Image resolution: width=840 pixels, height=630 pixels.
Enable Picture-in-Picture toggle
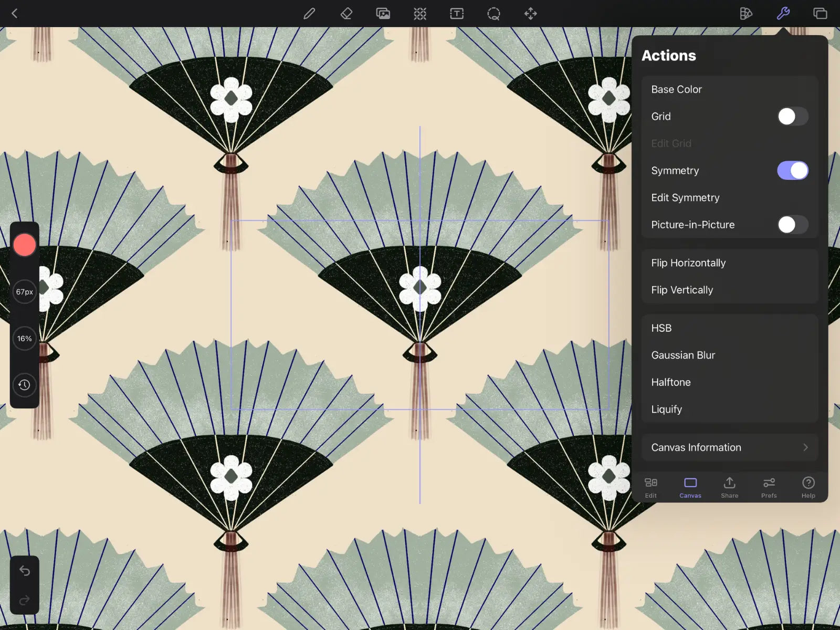pyautogui.click(x=793, y=225)
